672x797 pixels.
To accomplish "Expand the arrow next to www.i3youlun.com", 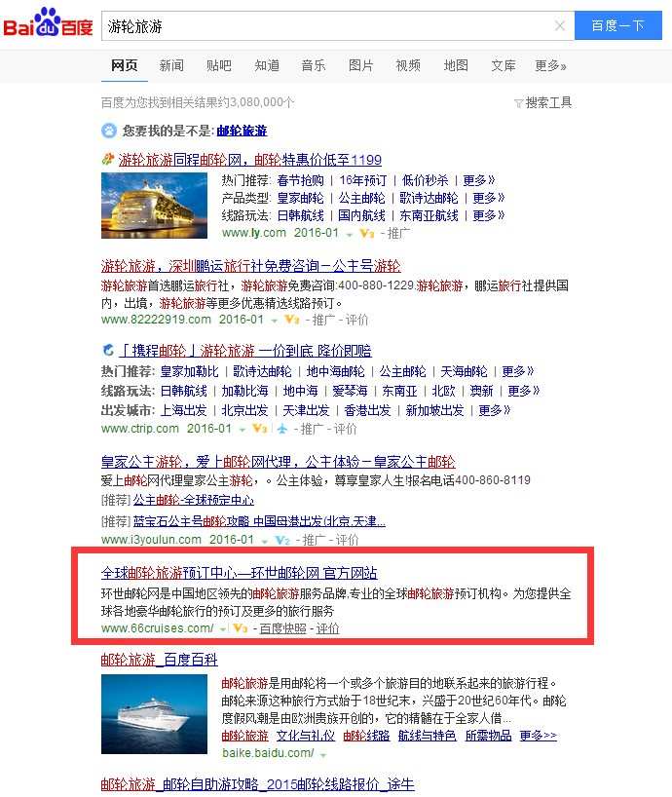I will point(265,542).
